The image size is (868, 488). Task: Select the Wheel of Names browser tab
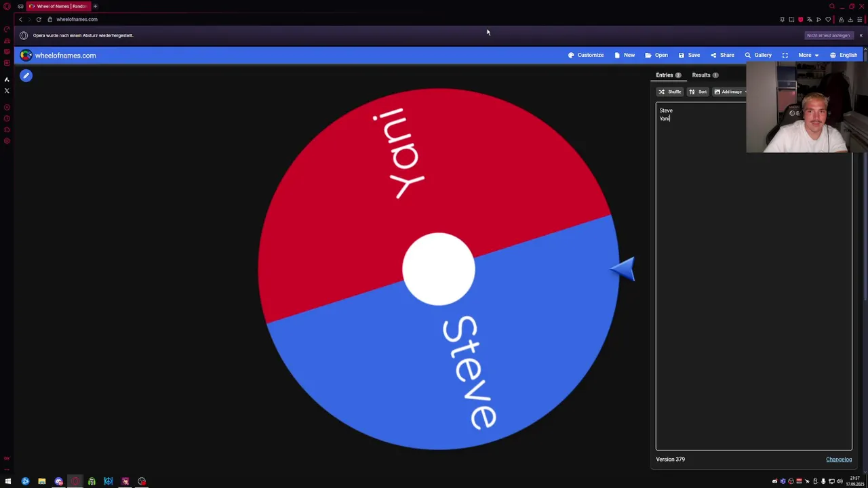tap(58, 6)
